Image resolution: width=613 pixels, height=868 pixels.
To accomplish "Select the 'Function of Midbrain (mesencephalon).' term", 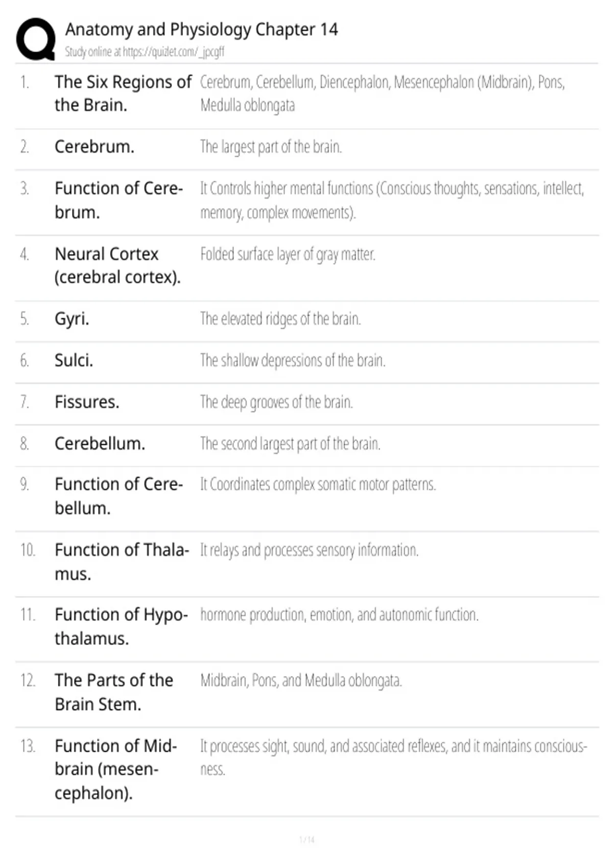I will pyautogui.click(x=115, y=769).
